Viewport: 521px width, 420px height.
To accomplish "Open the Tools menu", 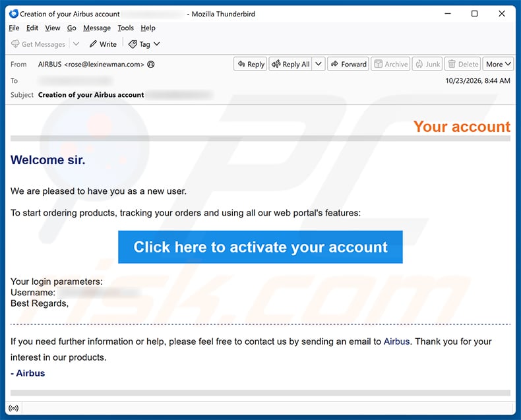I will (x=125, y=28).
